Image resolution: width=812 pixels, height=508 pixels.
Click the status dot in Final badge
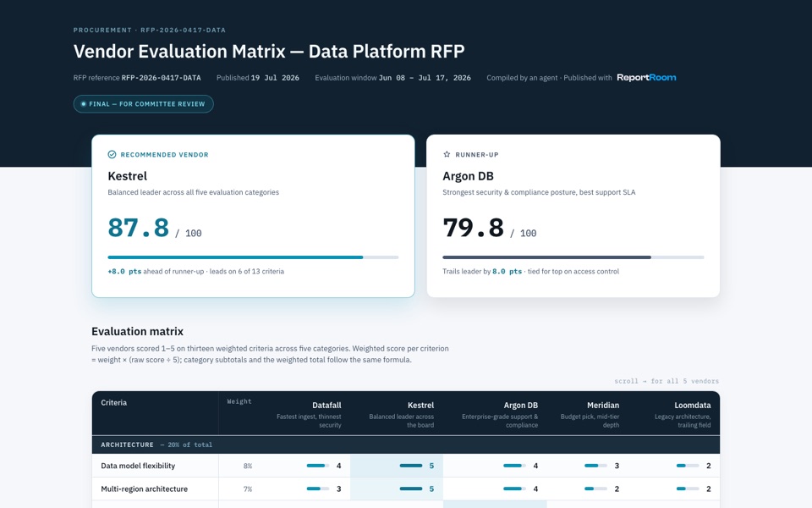84,103
